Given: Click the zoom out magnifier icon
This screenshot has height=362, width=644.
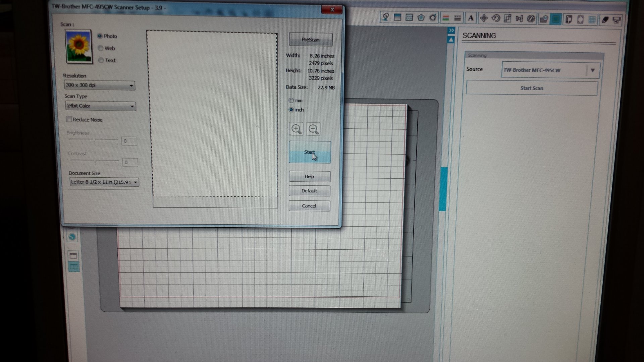Looking at the screenshot, I should (x=313, y=129).
